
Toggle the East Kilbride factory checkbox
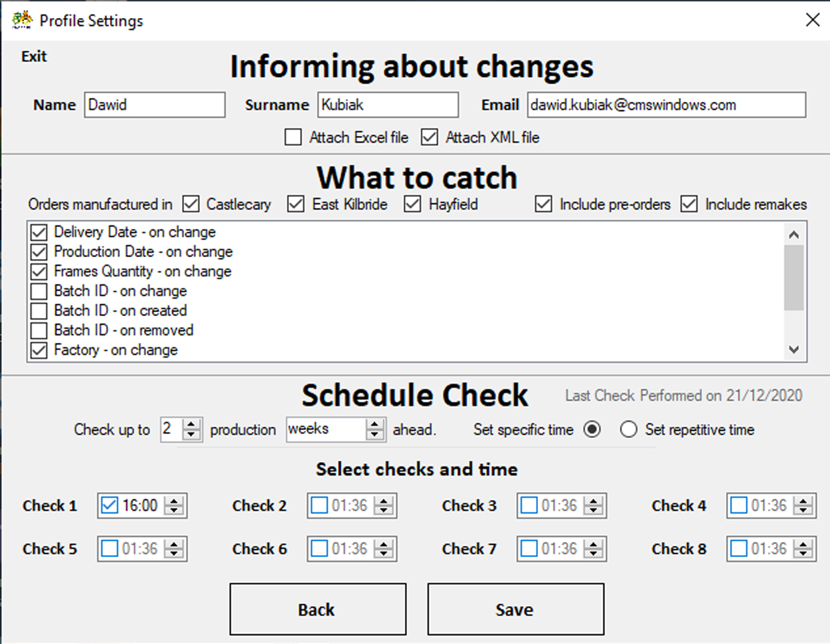coord(296,204)
